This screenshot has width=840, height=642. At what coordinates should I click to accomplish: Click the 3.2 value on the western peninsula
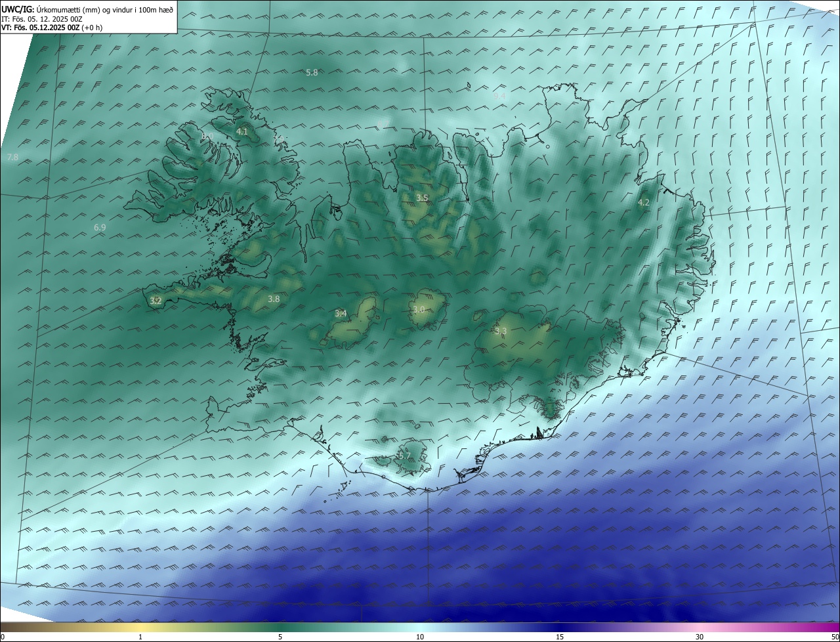(x=156, y=301)
